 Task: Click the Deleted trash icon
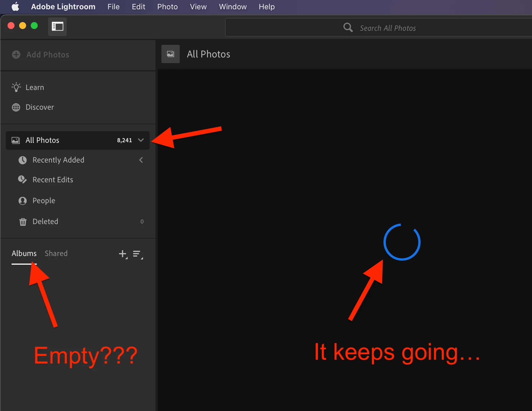pyautogui.click(x=23, y=222)
